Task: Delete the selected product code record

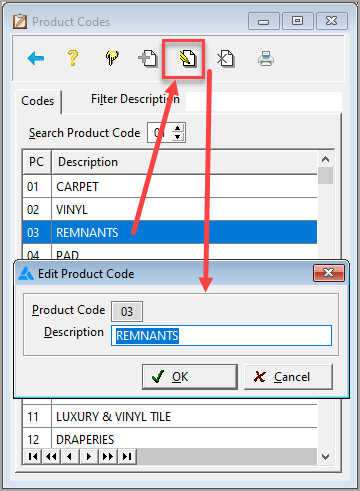Action: click(226, 59)
